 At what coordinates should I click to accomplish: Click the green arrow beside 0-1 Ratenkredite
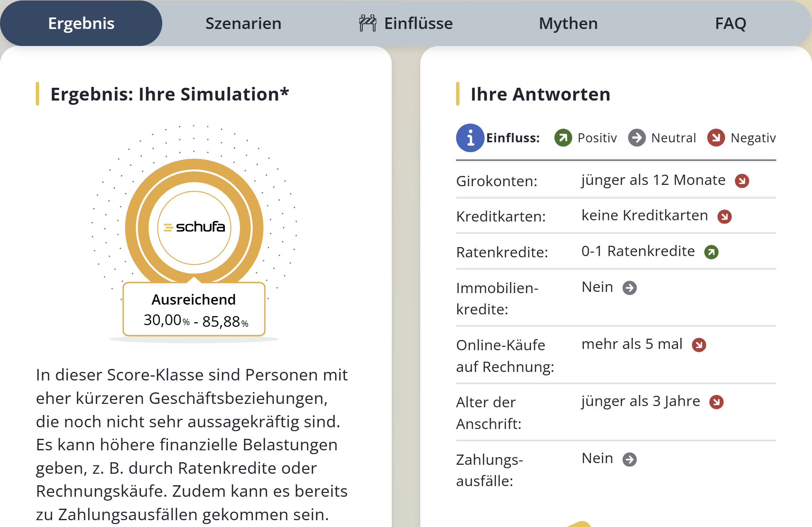(x=711, y=252)
